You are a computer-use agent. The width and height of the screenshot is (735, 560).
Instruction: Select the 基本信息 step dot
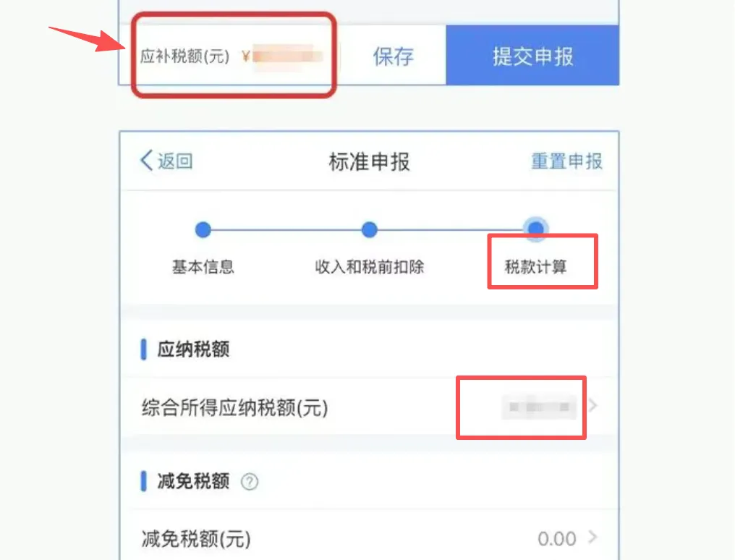coord(203,229)
